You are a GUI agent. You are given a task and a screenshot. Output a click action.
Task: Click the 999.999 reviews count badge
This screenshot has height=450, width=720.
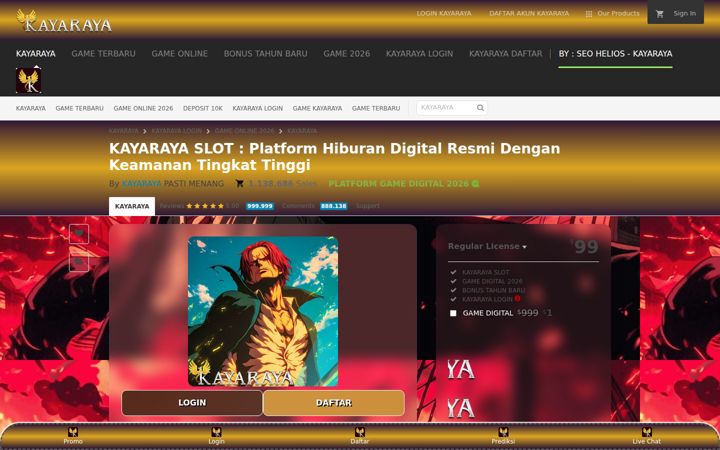click(x=260, y=206)
